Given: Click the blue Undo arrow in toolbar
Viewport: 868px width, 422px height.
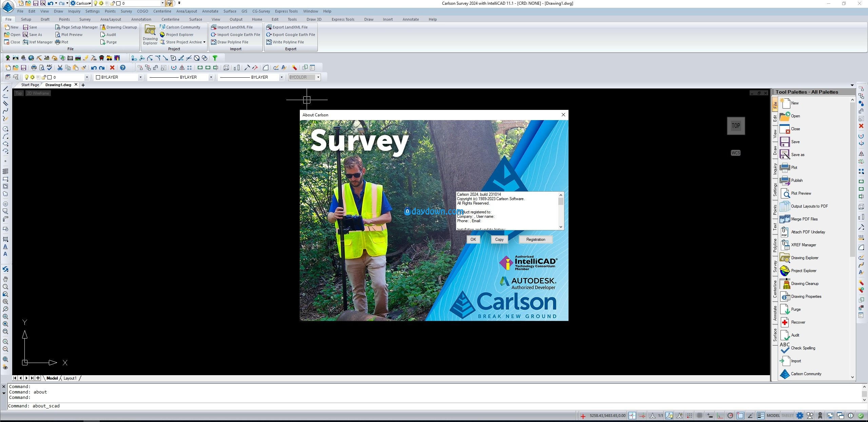Looking at the screenshot, I should point(94,68).
